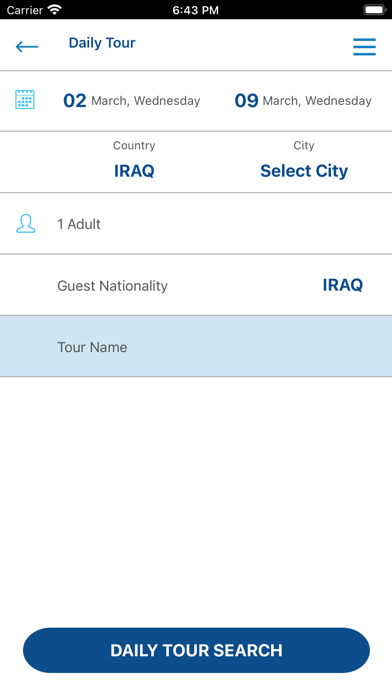The image size is (392, 696).
Task: Tap the adult person icon
Action: click(x=25, y=224)
